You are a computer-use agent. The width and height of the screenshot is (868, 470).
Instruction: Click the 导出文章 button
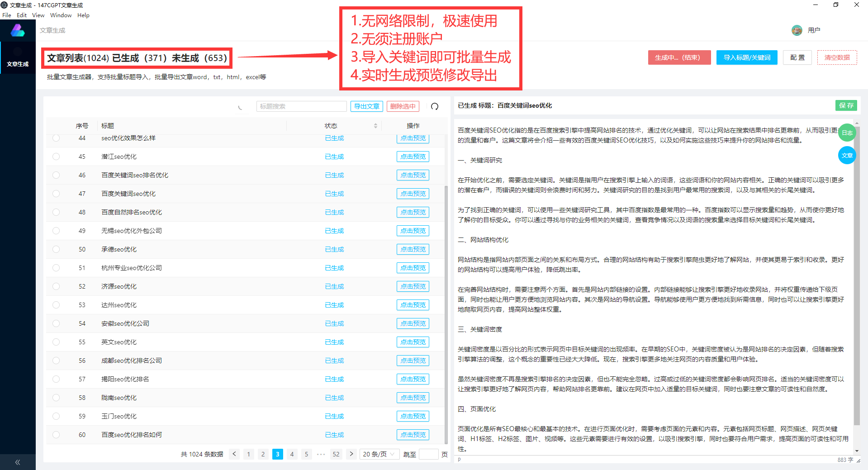point(366,106)
